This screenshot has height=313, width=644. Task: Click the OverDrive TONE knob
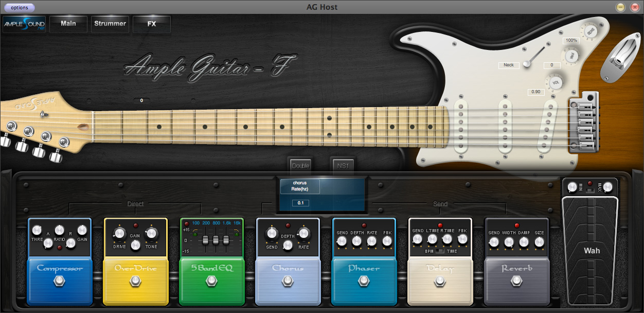tap(152, 233)
